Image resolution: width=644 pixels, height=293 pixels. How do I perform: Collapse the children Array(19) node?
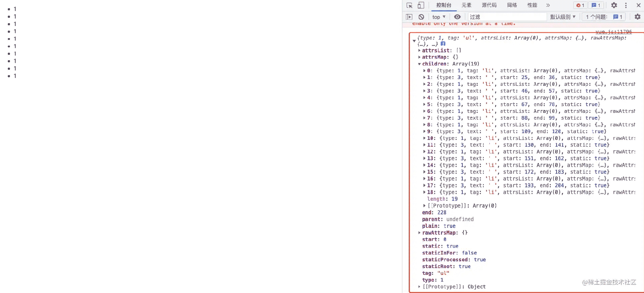click(419, 64)
